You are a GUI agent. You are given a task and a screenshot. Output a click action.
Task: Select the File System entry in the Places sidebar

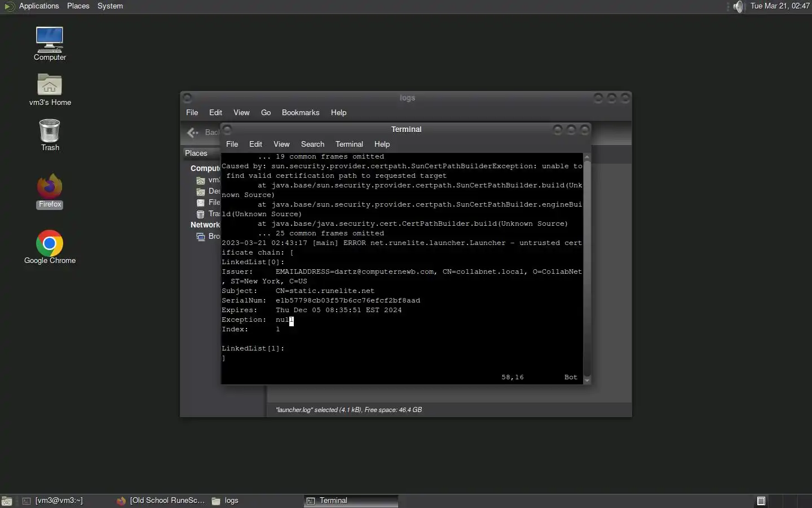(208, 203)
